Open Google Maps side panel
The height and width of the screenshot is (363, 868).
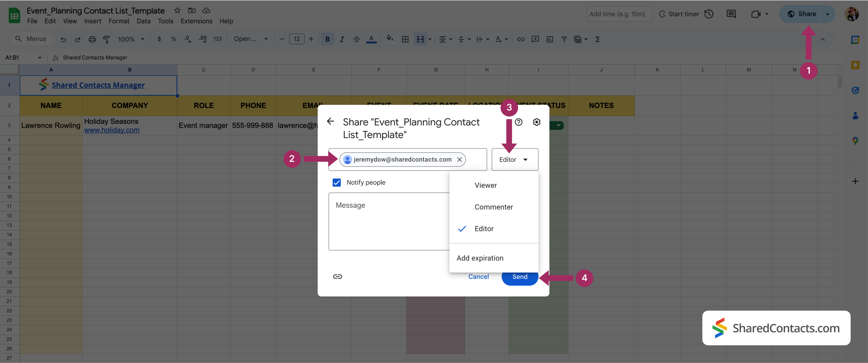click(x=855, y=141)
